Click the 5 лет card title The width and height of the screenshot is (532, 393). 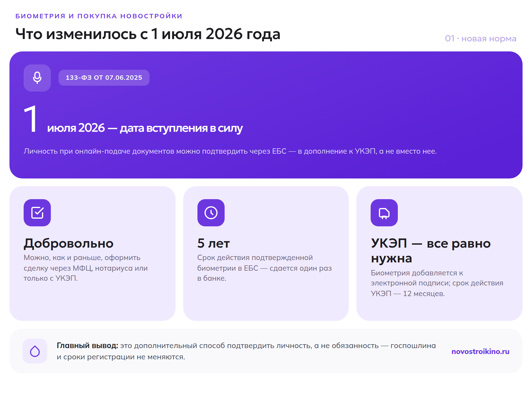(x=213, y=243)
